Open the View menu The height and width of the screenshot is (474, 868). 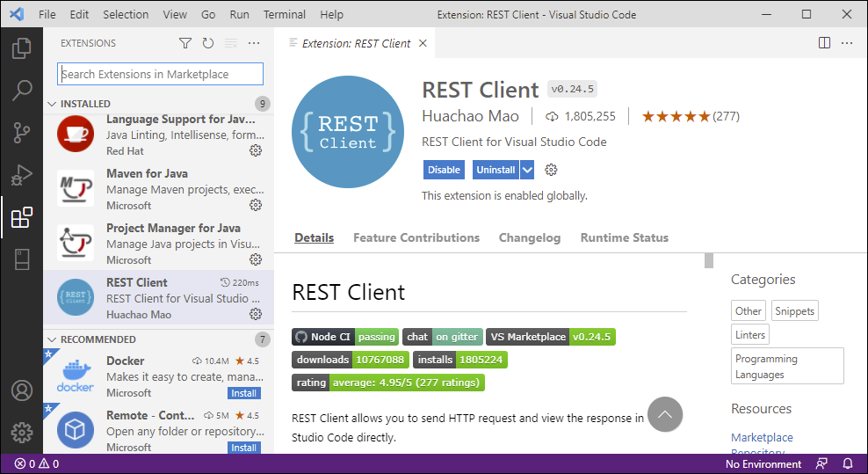pos(174,14)
